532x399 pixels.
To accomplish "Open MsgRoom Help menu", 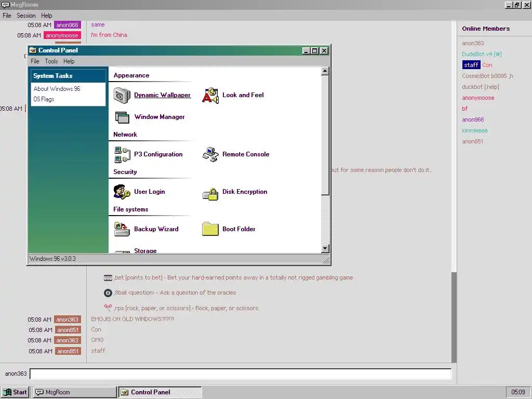I will coord(46,16).
